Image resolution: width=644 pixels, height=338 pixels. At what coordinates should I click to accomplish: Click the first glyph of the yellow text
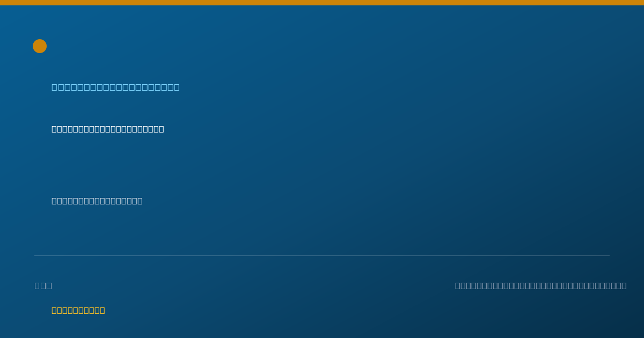coord(55,310)
